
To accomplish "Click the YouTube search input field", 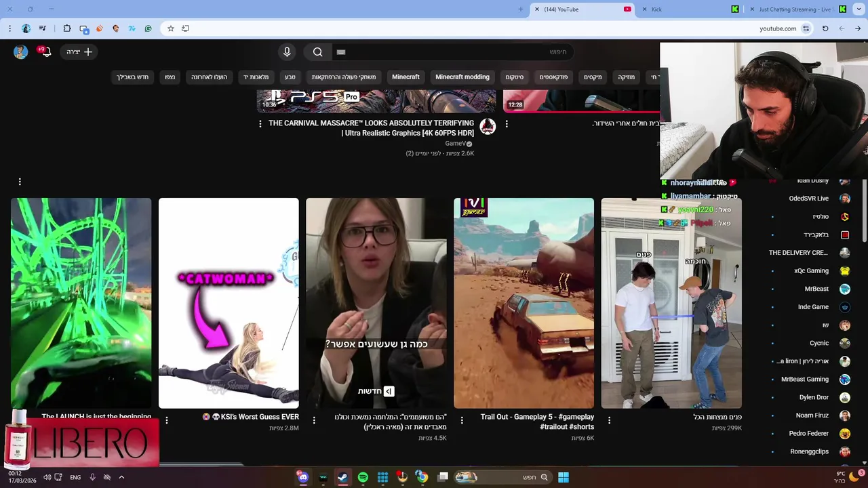I will [x=452, y=52].
